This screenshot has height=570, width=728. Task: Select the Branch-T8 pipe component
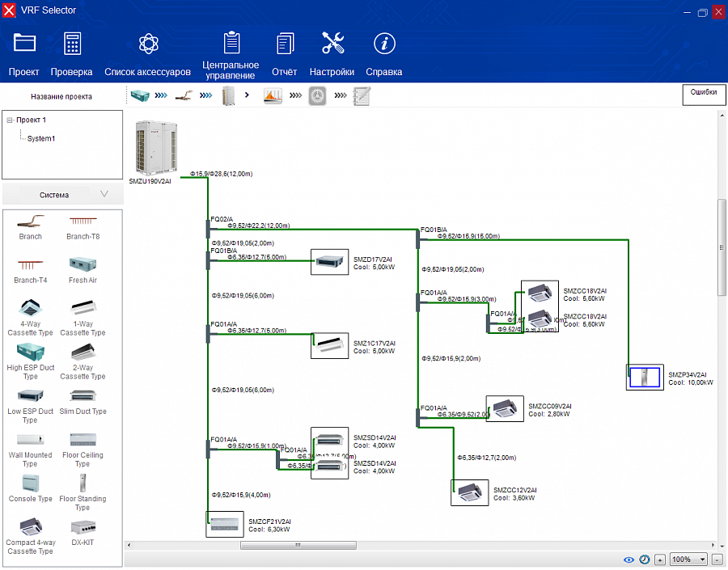[83, 226]
